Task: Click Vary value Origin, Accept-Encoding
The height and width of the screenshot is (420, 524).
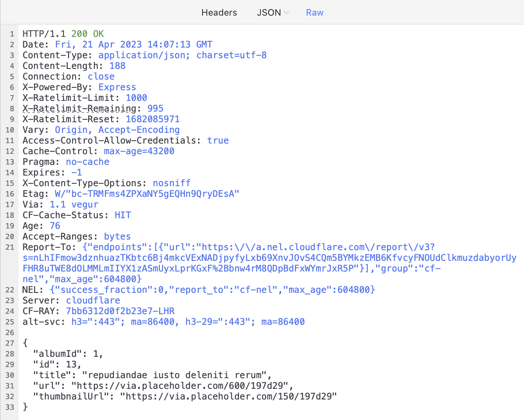Action: (x=117, y=130)
